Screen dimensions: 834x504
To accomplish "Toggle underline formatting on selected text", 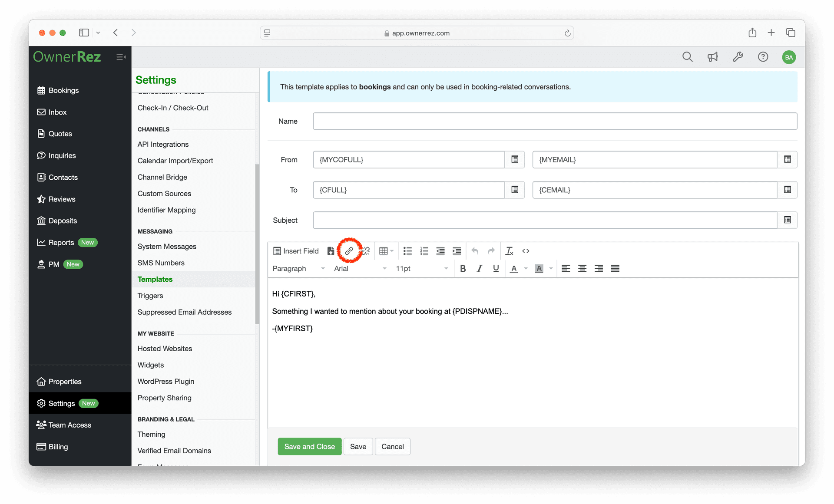I will [x=495, y=268].
